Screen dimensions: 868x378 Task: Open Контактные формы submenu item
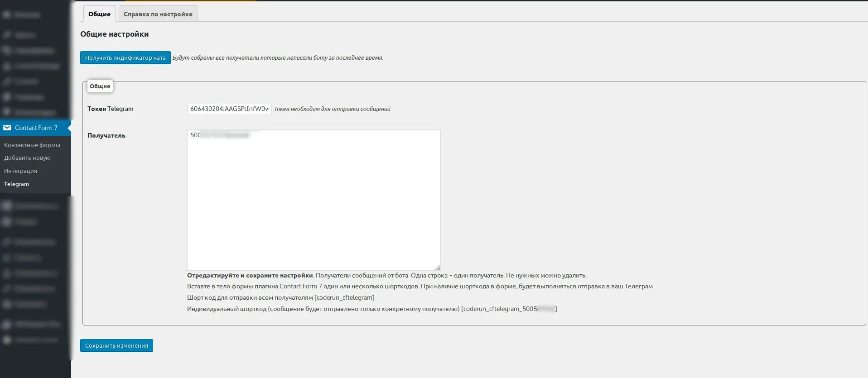(32, 145)
